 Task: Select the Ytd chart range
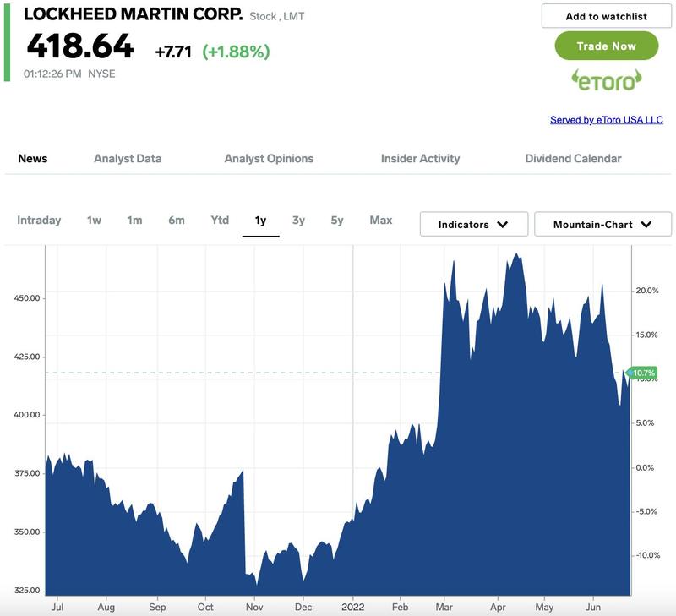220,221
